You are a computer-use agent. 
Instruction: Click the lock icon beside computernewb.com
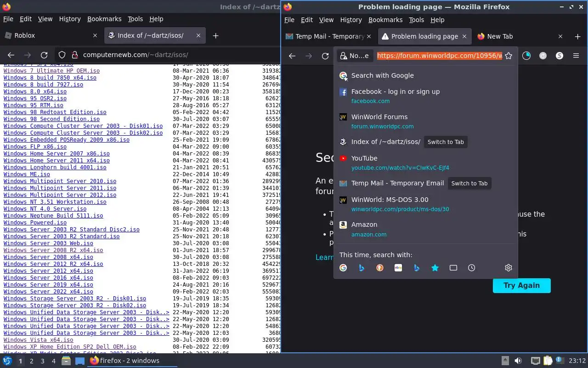point(74,55)
